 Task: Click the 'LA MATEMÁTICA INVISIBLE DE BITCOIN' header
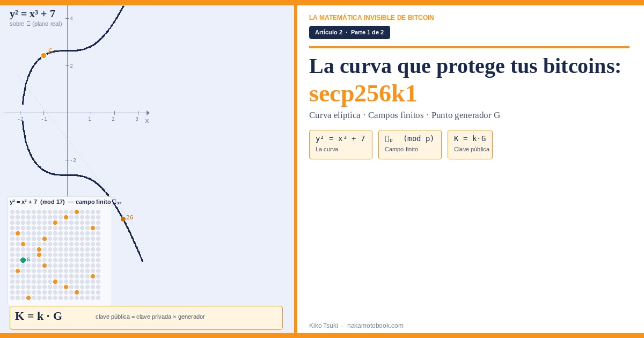(x=371, y=18)
